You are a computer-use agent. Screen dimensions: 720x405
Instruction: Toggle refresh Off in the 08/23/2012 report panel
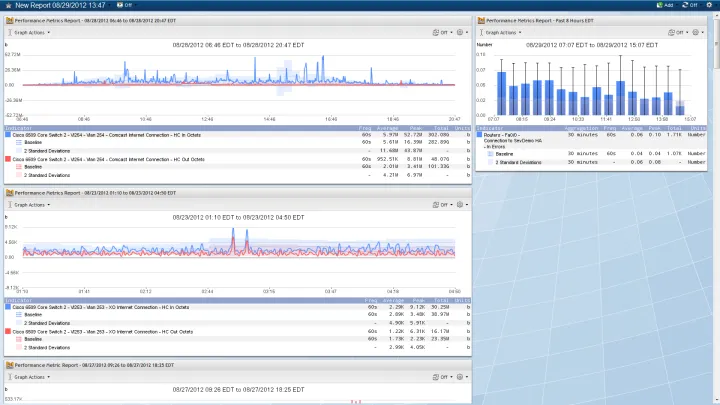click(435, 204)
